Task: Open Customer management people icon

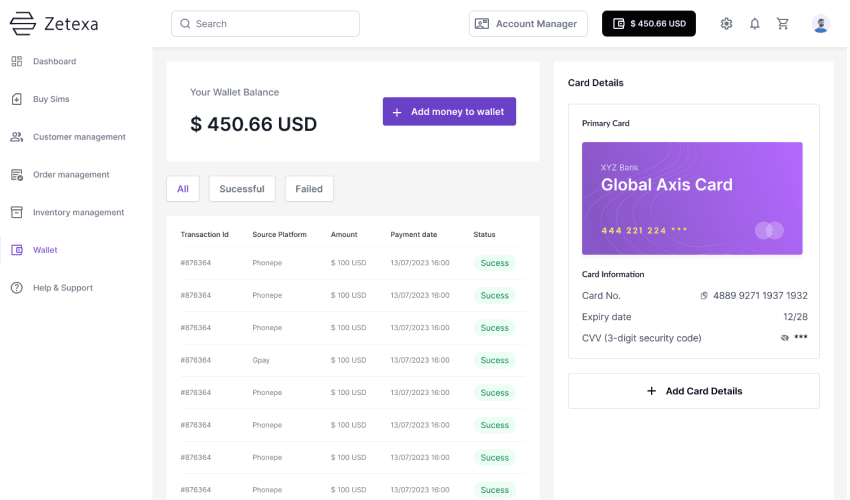Action: pyautogui.click(x=17, y=137)
